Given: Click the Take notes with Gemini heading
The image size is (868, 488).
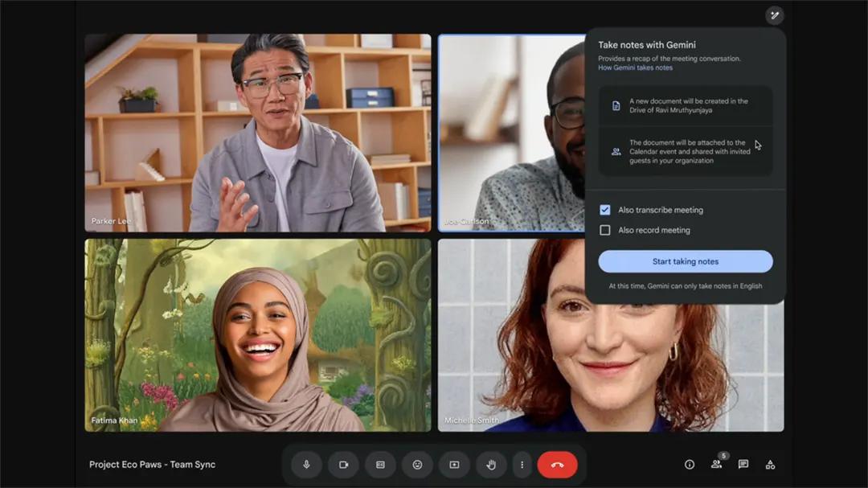Looking at the screenshot, I should click(646, 45).
